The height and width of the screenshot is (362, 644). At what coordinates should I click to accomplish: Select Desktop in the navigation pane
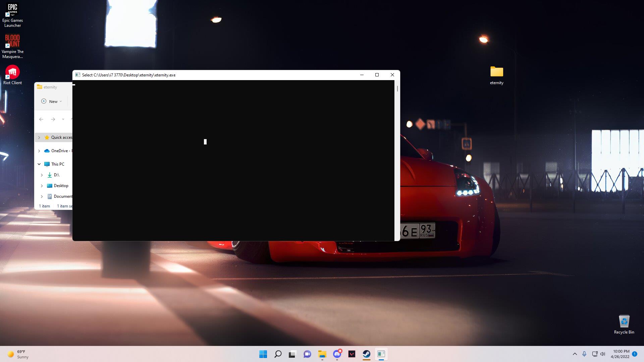61,186
